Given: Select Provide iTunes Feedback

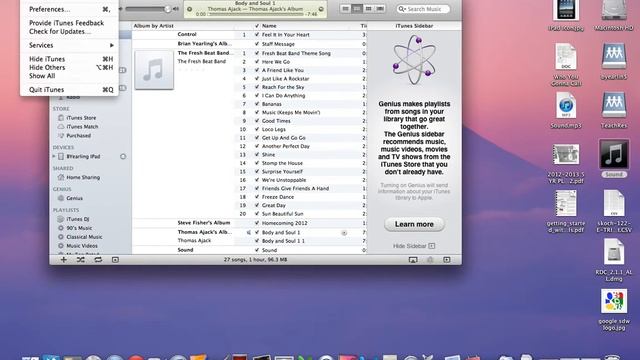Looking at the screenshot, I should pos(69,23).
